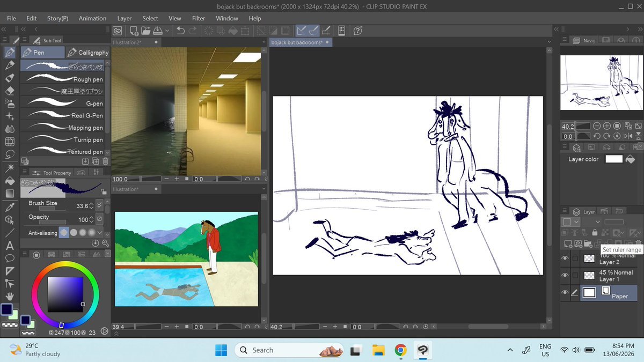Viewport: 644px width, 362px height.
Task: Switch to the Calligraphy sub tool tab
Action: (88, 53)
